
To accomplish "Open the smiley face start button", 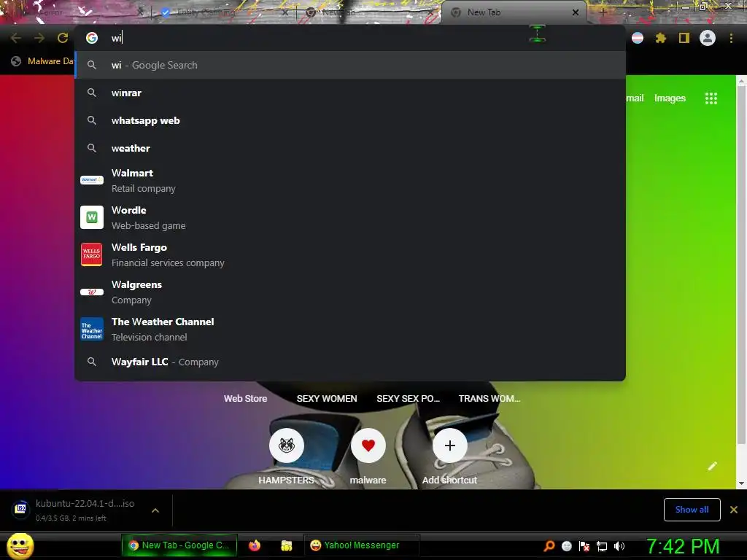I will (20, 545).
